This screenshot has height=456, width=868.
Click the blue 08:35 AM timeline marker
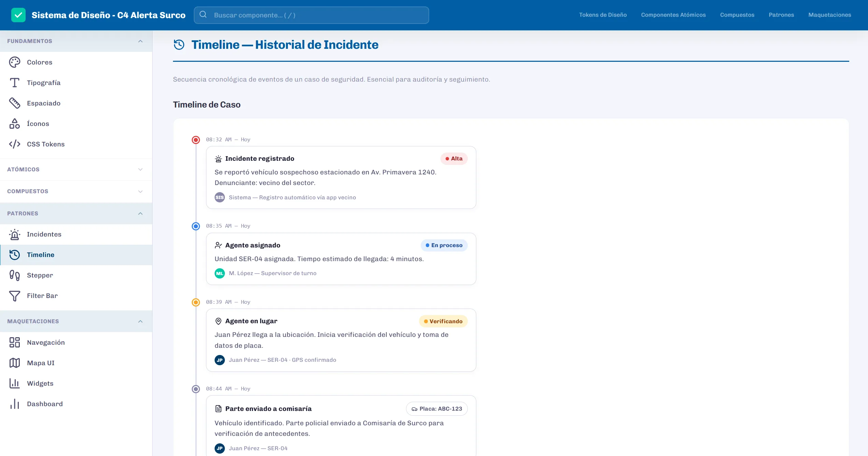(x=196, y=226)
